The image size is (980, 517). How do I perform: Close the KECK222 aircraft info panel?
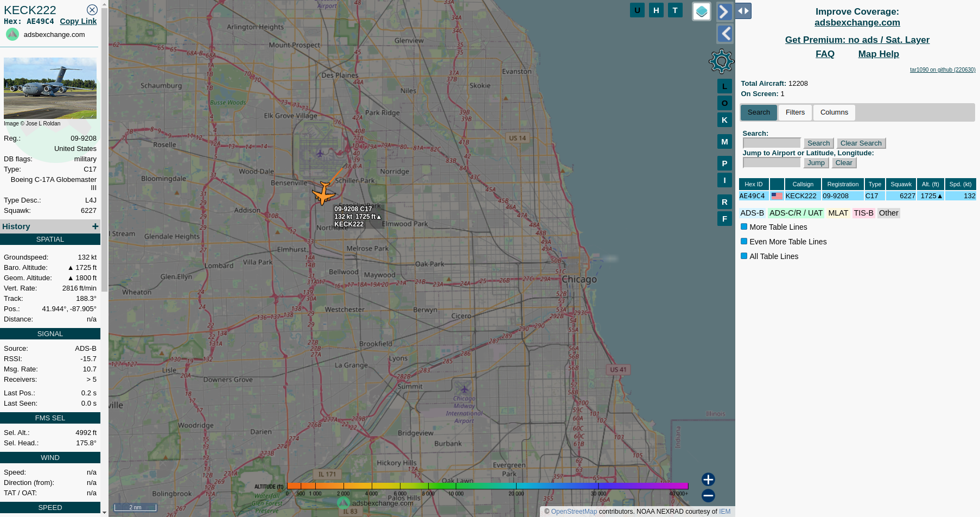click(92, 10)
